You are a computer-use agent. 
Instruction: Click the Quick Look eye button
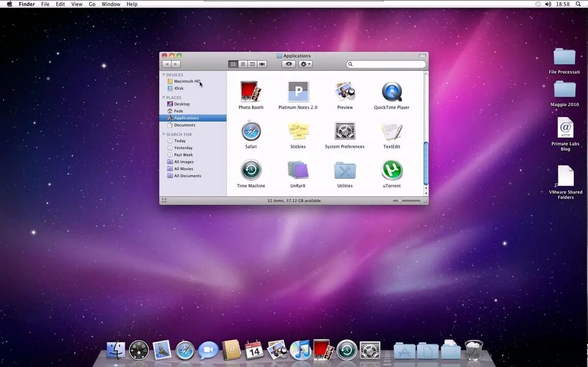click(x=289, y=64)
